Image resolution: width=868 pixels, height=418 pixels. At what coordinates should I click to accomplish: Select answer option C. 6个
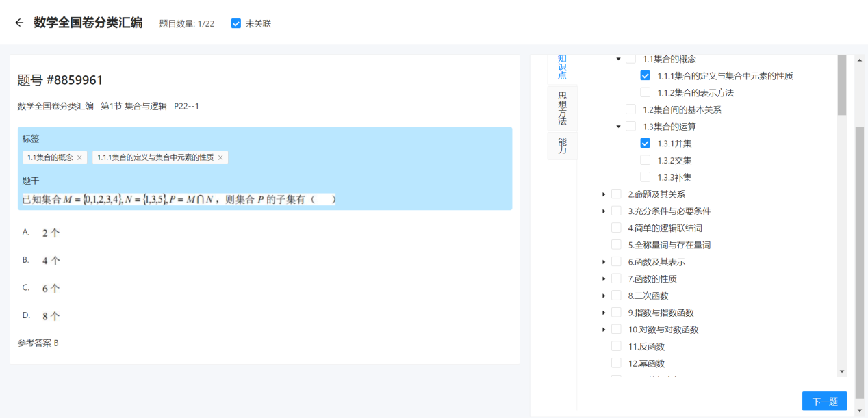[x=41, y=289]
